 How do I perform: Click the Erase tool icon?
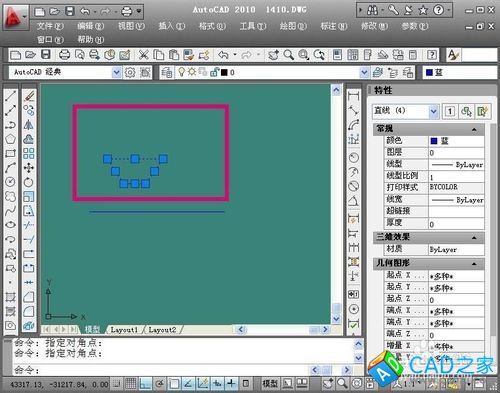coord(29,97)
